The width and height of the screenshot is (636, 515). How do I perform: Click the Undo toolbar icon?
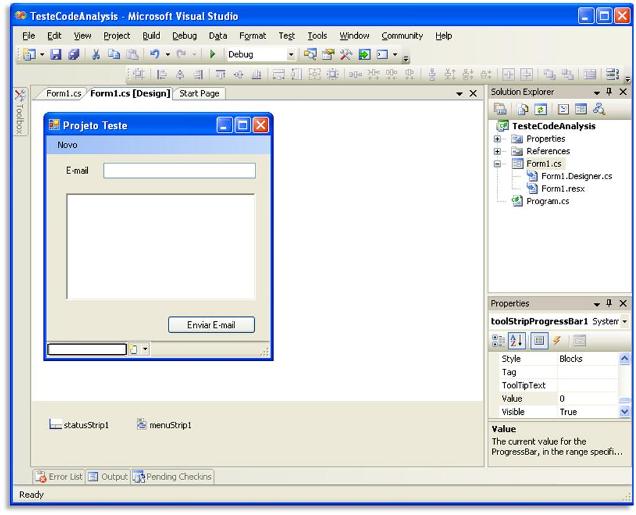(156, 54)
